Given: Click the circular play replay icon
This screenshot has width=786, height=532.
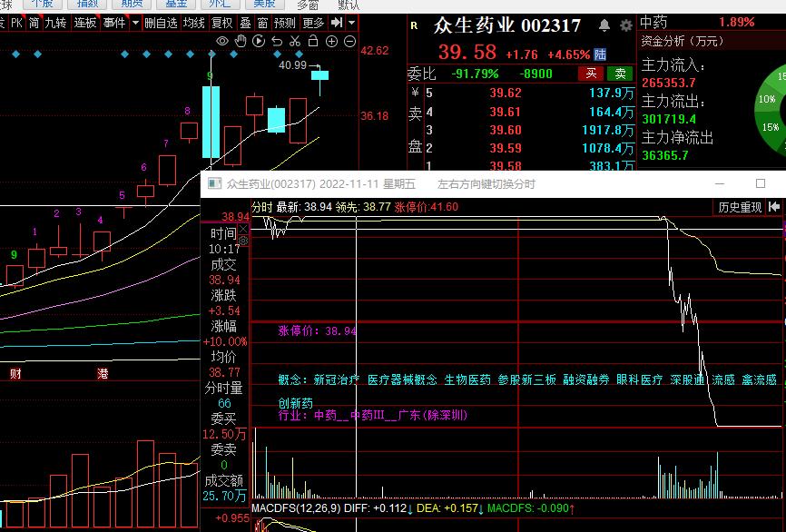Looking at the screenshot, I should pyautogui.click(x=259, y=41).
